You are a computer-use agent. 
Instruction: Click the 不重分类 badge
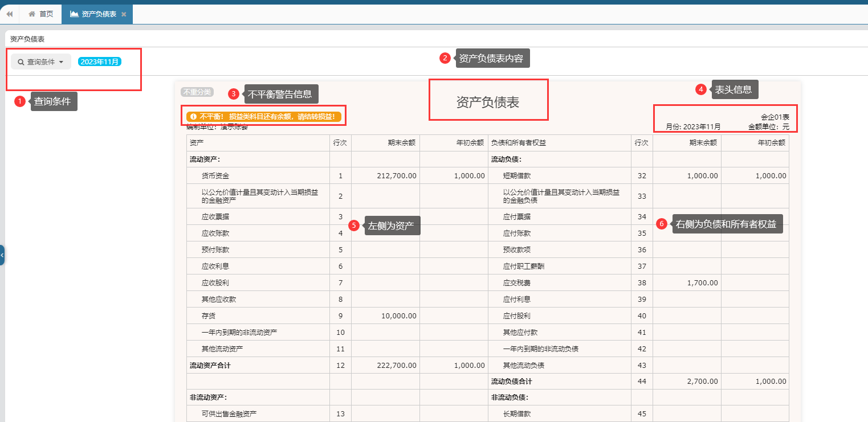point(197,92)
